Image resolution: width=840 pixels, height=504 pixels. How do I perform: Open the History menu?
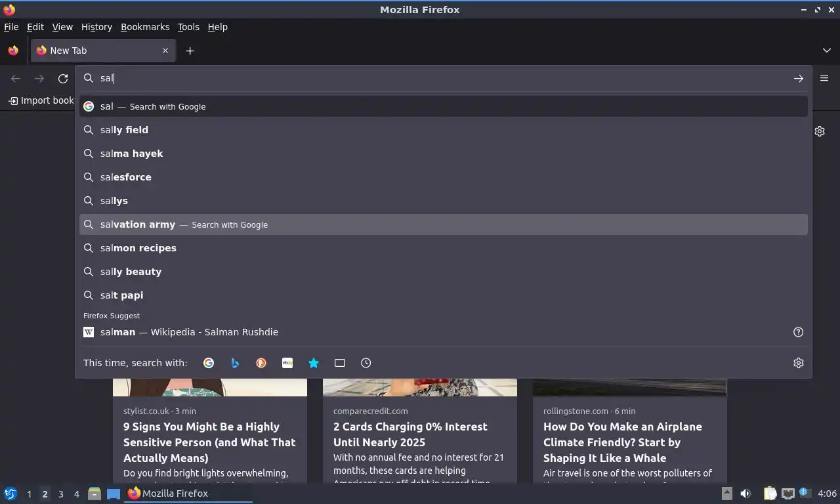pos(96,27)
